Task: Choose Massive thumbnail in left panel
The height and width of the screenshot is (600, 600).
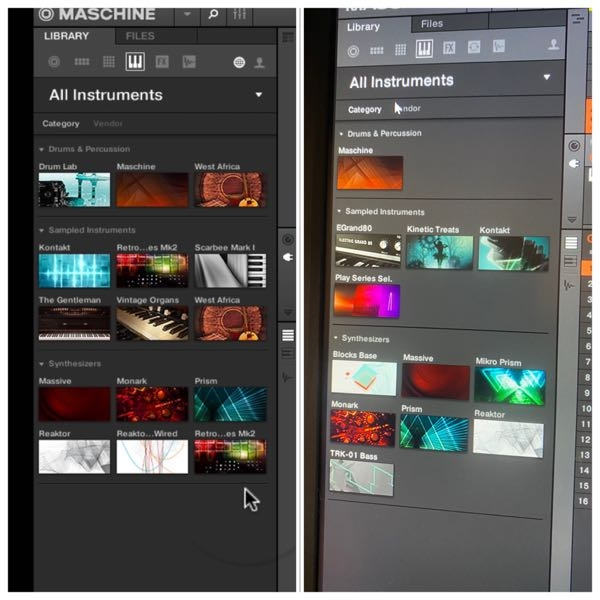Action: pyautogui.click(x=74, y=404)
